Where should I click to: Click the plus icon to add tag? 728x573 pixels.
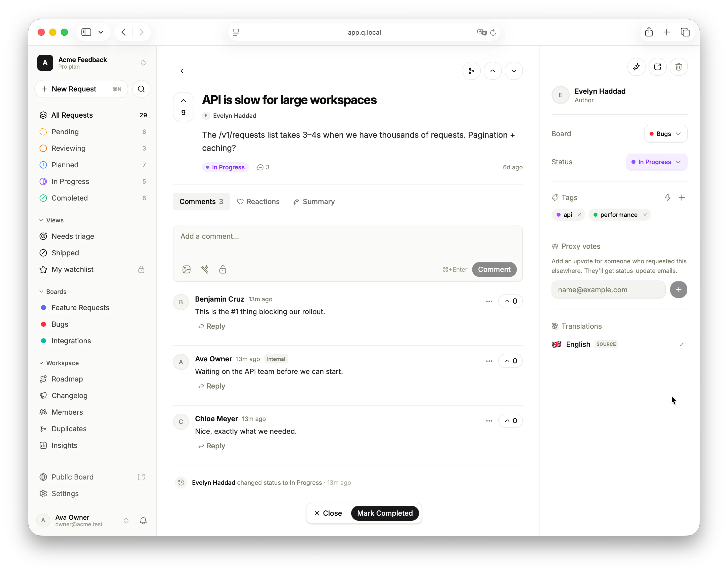(681, 198)
